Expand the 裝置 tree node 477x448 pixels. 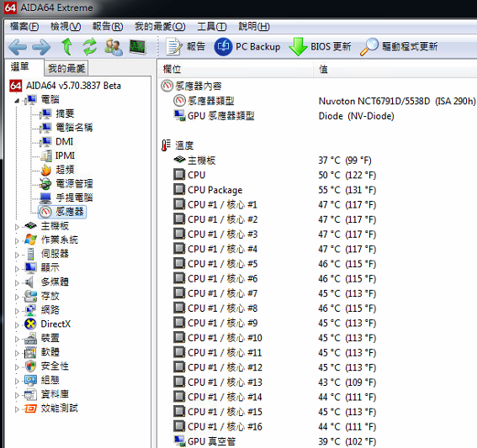(x=17, y=339)
